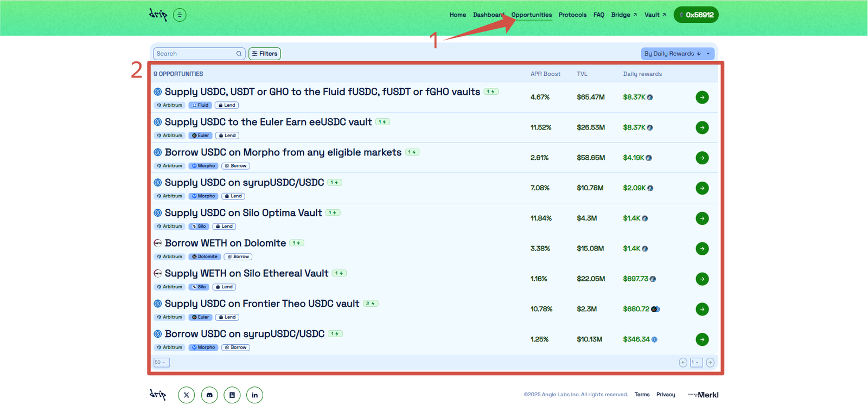Click the blog/document icon in footer

[x=232, y=395]
